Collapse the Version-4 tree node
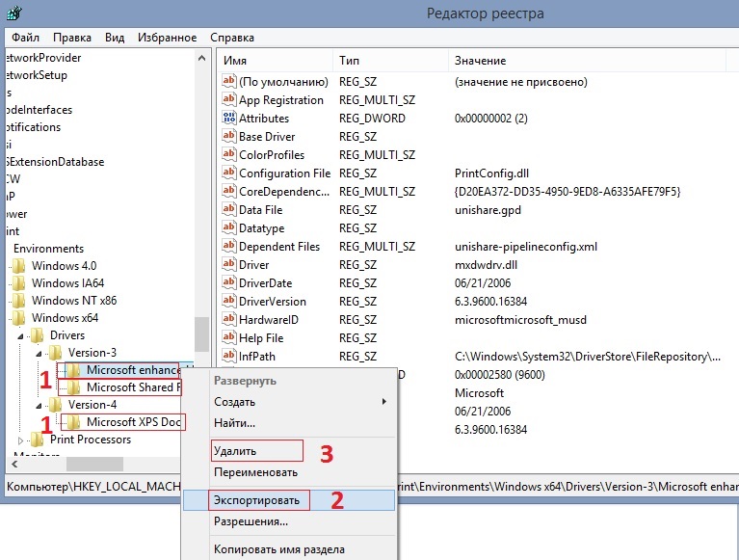The height and width of the screenshot is (560, 739). click(39, 406)
